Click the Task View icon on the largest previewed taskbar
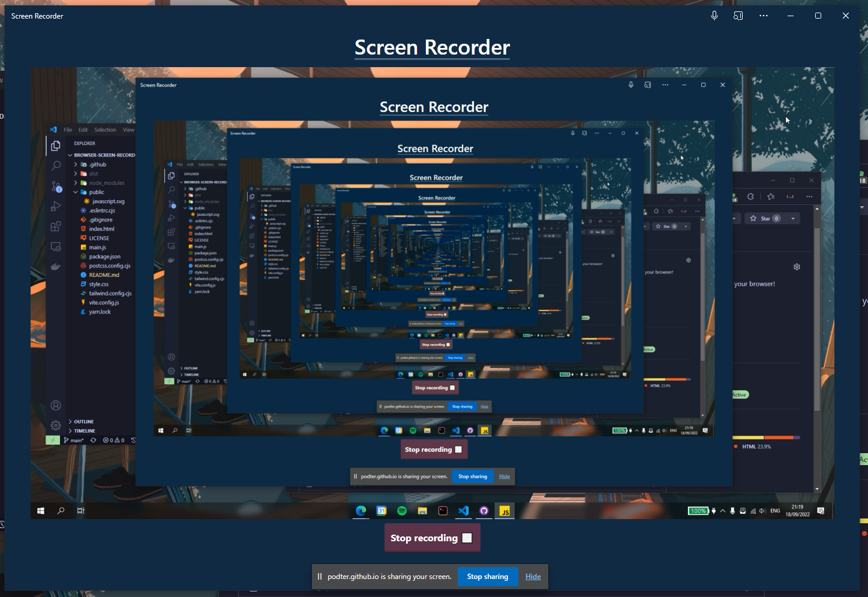This screenshot has width=868, height=597. point(80,511)
